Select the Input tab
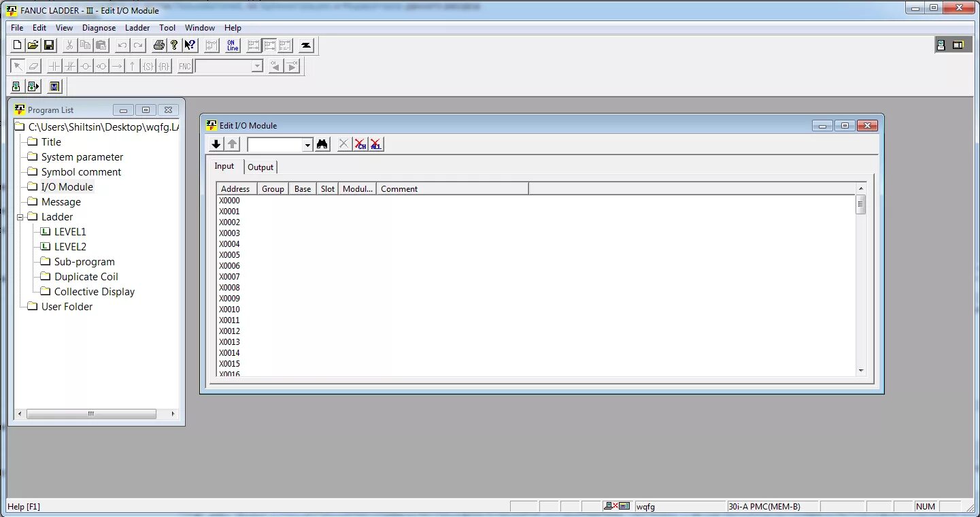This screenshot has height=517, width=980. coord(224,166)
